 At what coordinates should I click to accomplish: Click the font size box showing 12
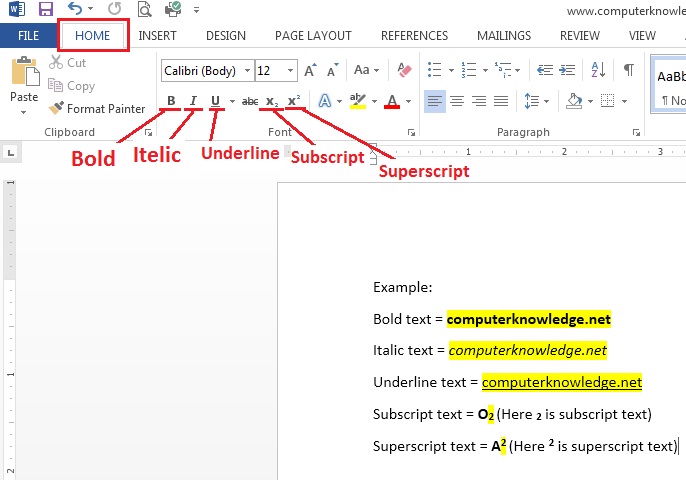tap(270, 70)
